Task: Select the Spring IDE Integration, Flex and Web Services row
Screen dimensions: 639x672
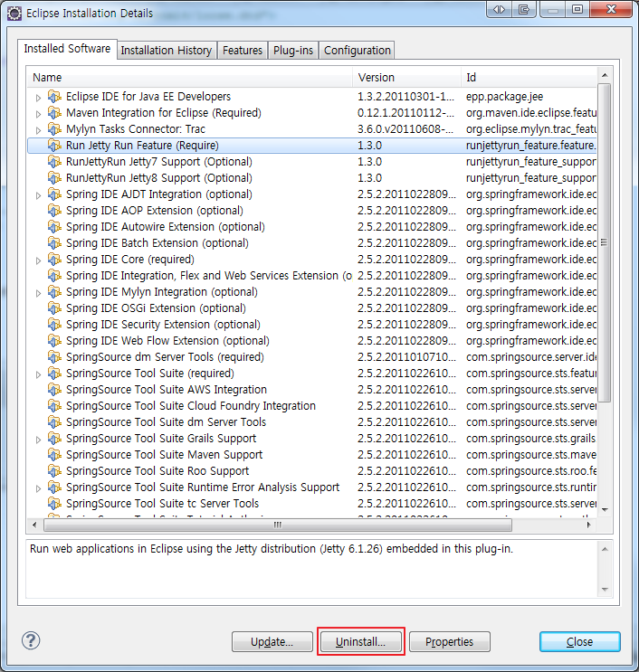Action: [311, 276]
